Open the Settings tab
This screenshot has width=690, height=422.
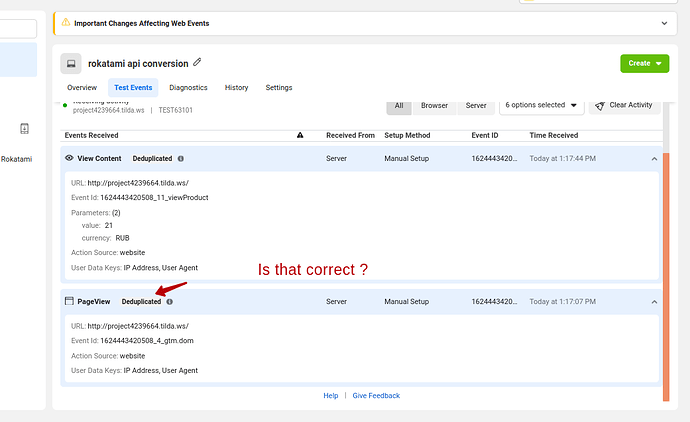click(279, 88)
